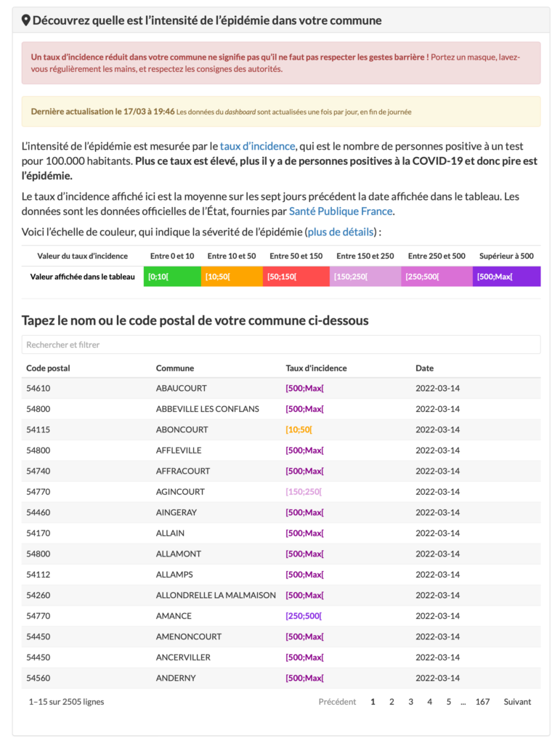Sort by the Code postal column header
Screen dimensions: 560x744
[48, 368]
